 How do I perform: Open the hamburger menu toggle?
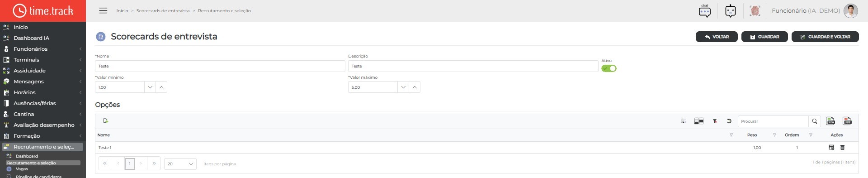click(103, 10)
